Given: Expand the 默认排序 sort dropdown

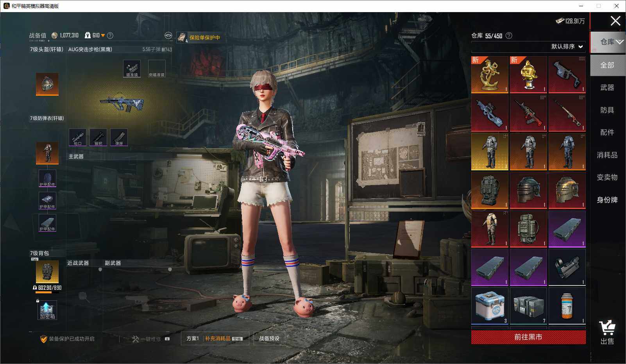Looking at the screenshot, I should [x=567, y=46].
